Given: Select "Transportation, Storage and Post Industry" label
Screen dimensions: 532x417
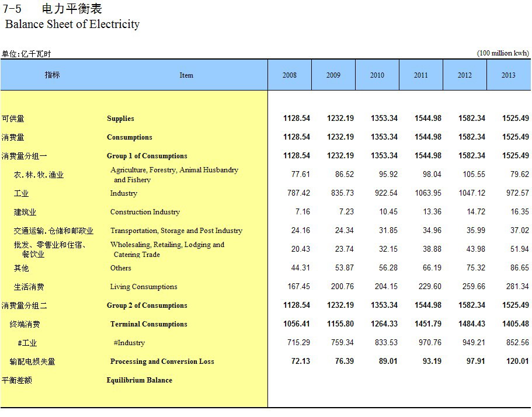Looking at the screenshot, I should 176,231.
